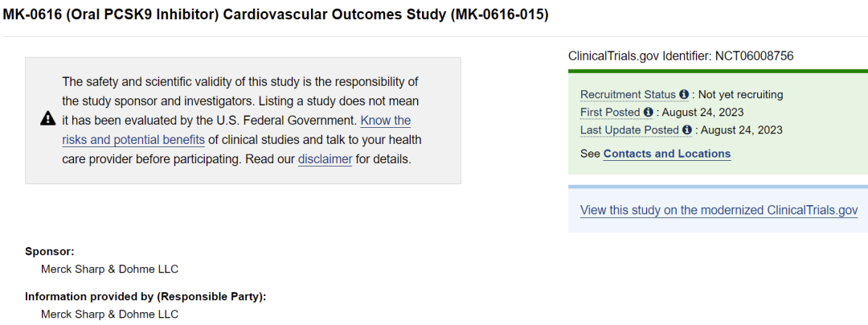Click Merck Sharp & Dohme LLC under Responsible Party
The width and height of the screenshot is (868, 325).
coord(109,315)
